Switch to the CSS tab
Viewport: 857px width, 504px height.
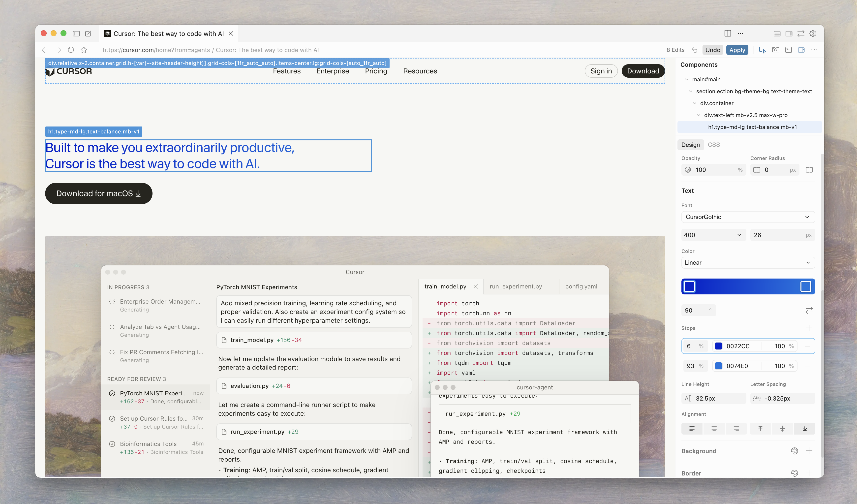coord(714,145)
